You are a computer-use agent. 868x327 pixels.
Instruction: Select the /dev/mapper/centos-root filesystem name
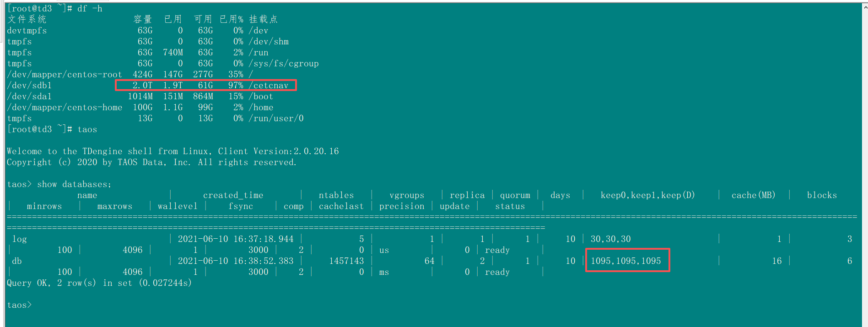coord(65,75)
